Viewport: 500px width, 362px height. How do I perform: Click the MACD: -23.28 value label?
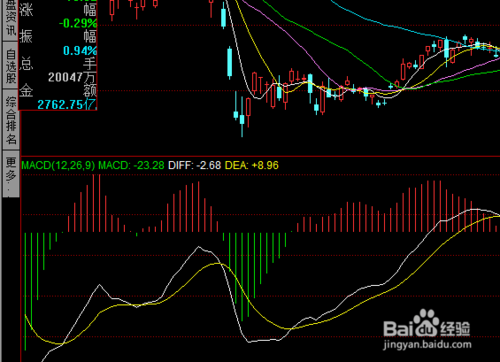131,165
